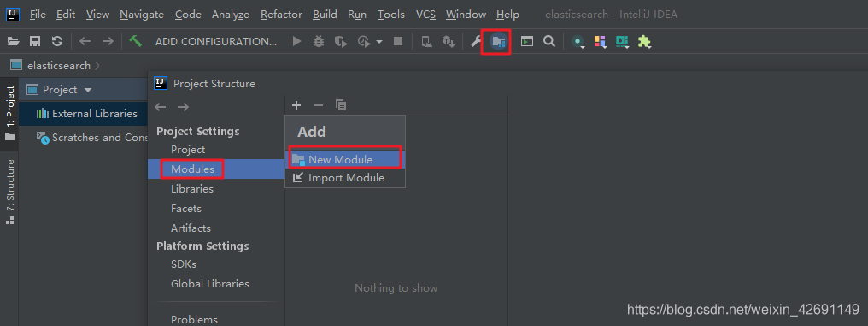Click the Save All toolbar icon
The image size is (868, 326).
click(x=35, y=42)
